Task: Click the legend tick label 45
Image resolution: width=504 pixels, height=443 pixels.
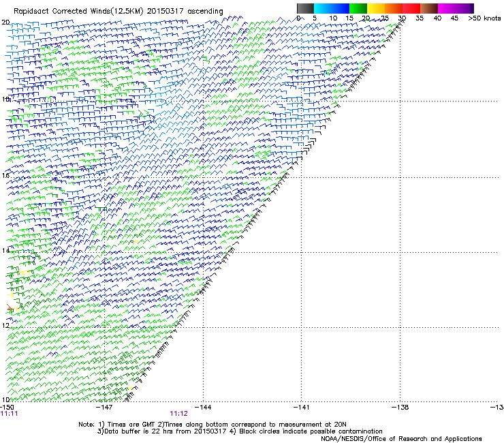Action: 454,18
